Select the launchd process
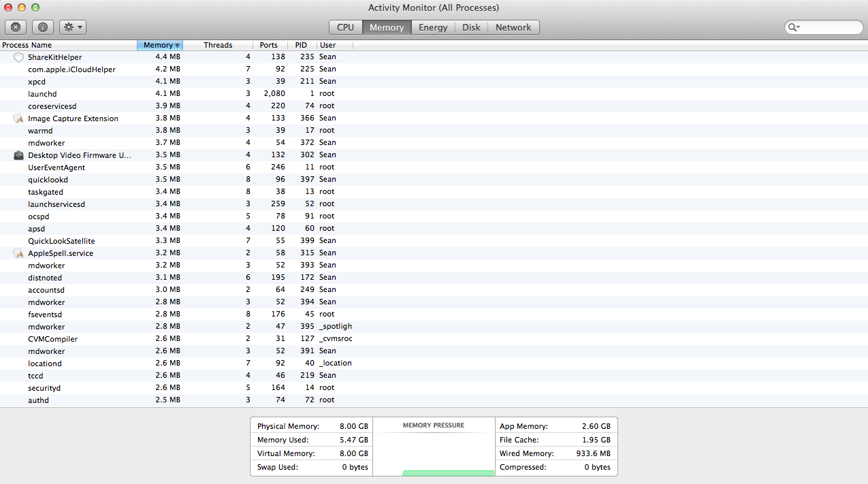 click(434, 94)
